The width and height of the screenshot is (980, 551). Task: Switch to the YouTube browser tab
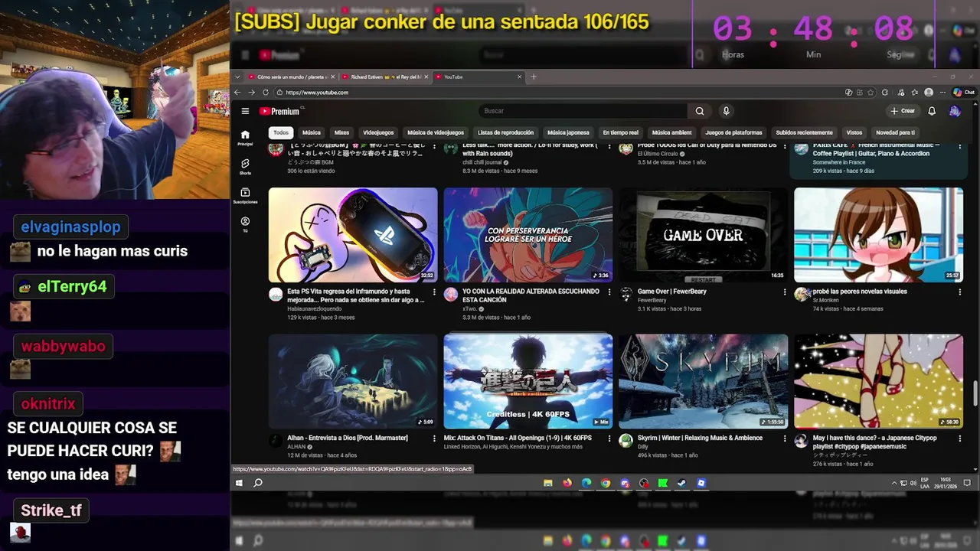tap(478, 77)
